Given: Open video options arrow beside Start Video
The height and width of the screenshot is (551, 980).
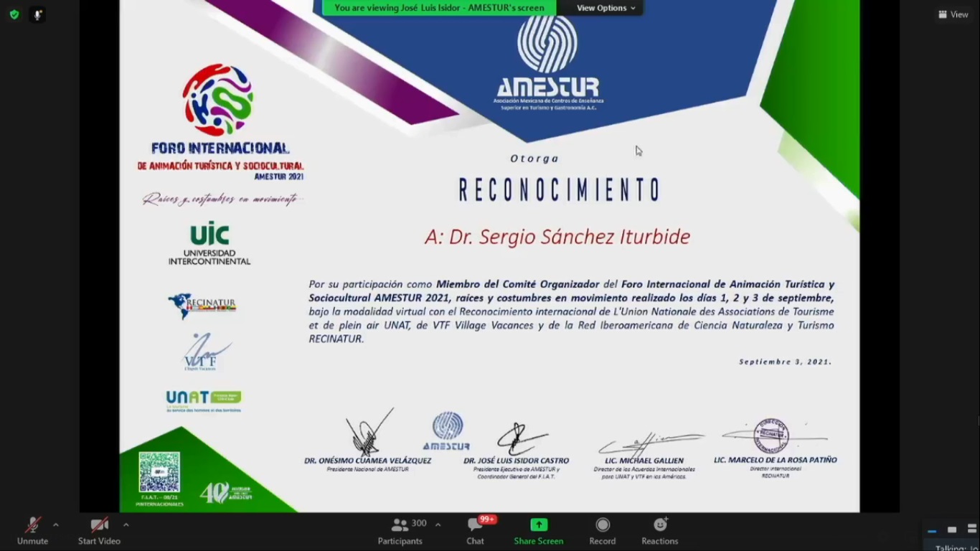Looking at the screenshot, I should pyautogui.click(x=126, y=524).
